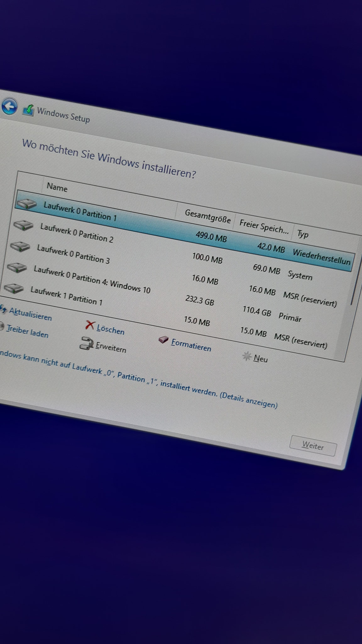Click the Wiederherstellung type cell
The height and width of the screenshot is (644, 362).
pyautogui.click(x=321, y=257)
